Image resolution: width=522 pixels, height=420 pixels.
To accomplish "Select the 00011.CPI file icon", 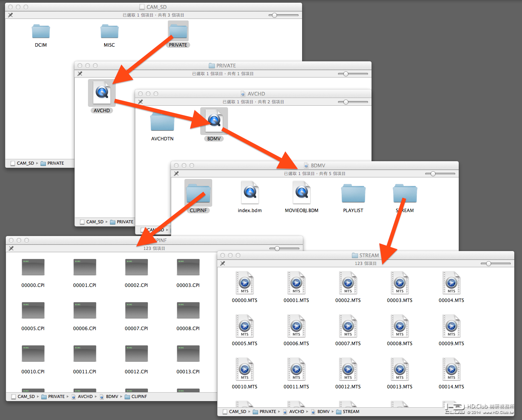I will [85, 353].
